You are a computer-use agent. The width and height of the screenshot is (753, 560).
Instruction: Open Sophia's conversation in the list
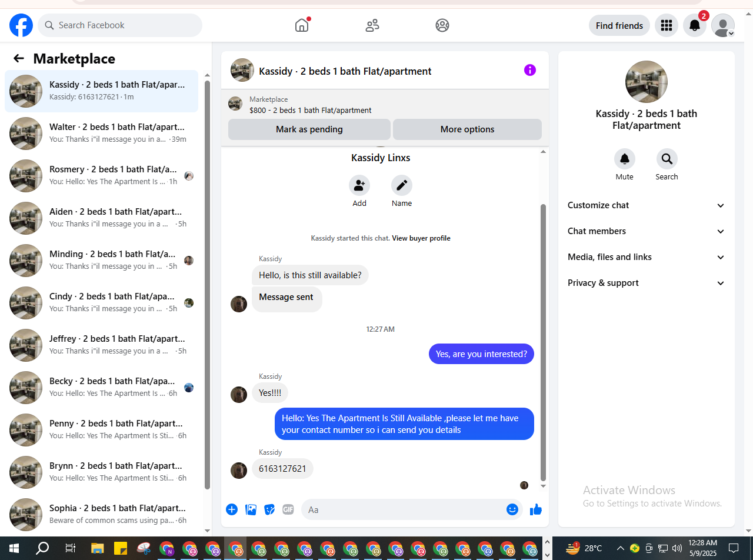click(x=101, y=515)
